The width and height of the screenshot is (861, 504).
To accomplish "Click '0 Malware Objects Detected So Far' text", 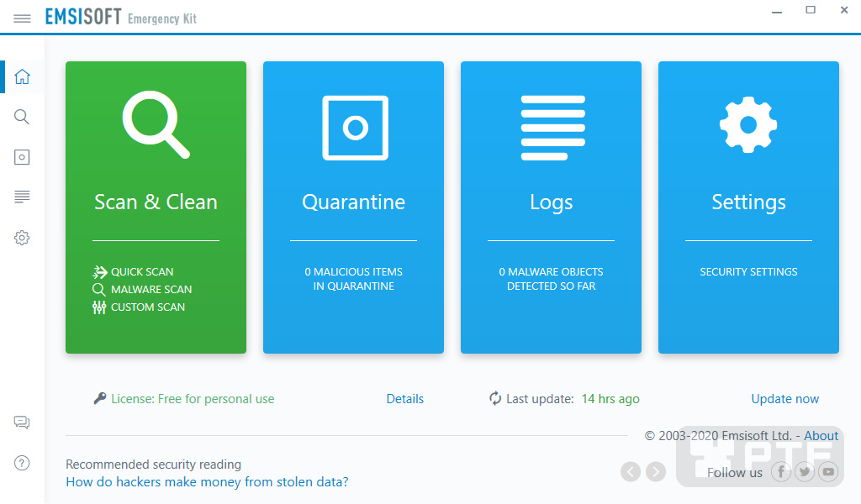I will point(552,279).
